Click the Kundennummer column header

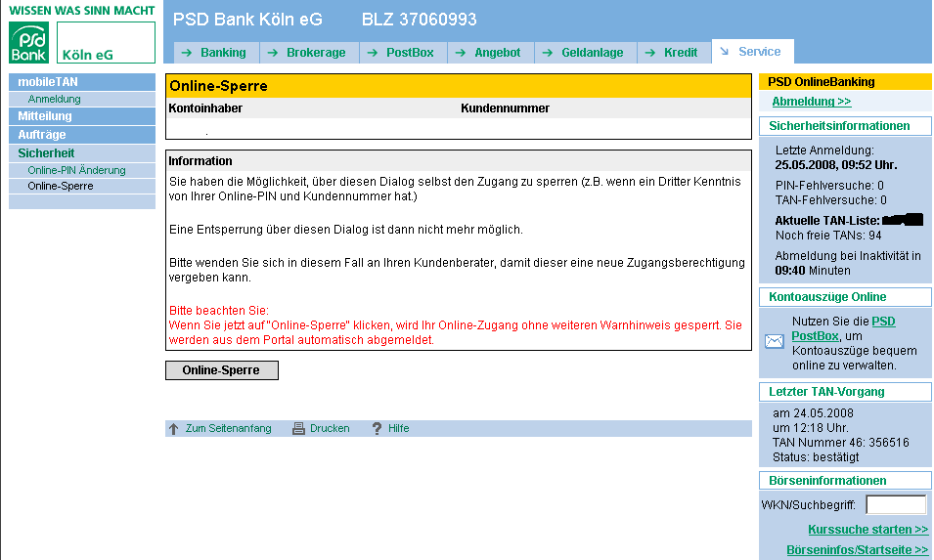pyautogui.click(x=505, y=108)
